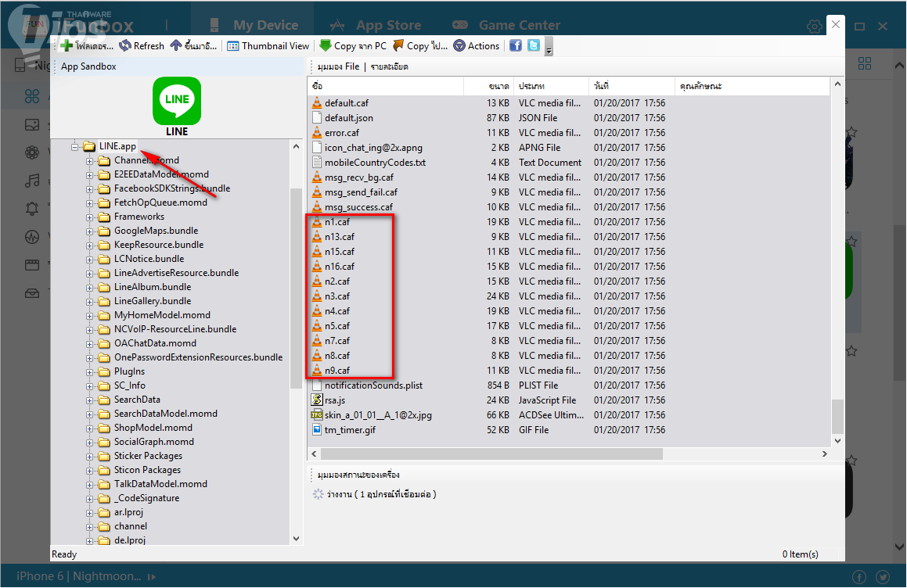
Task: Expand the _CodeSignature folder
Action: point(90,499)
